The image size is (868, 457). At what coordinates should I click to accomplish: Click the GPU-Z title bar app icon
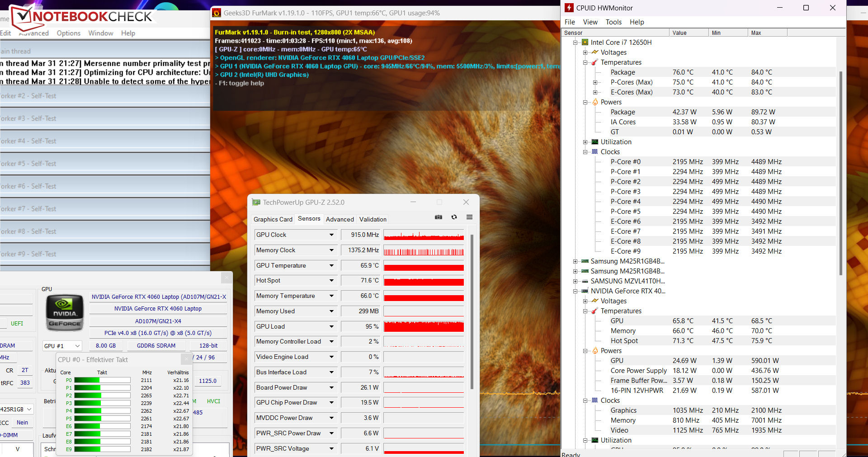pos(256,203)
